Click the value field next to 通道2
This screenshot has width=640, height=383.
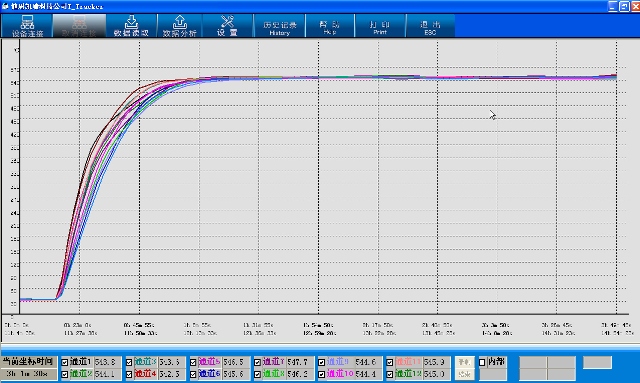tap(107, 374)
